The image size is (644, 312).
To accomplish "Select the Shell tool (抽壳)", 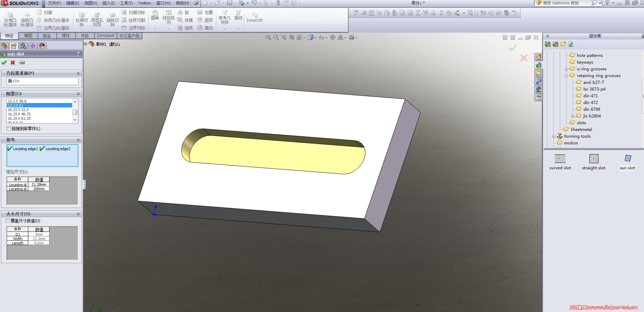I will pyautogui.click(x=185, y=28).
